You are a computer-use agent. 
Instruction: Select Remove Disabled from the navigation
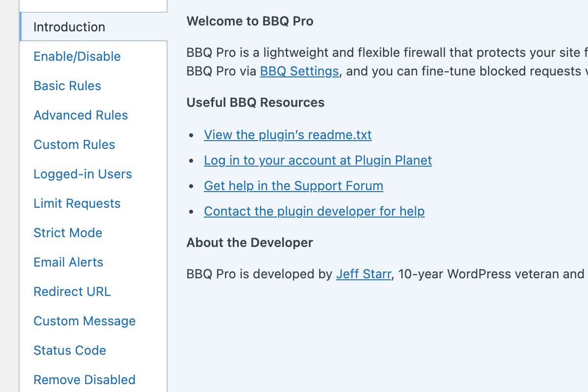click(x=84, y=380)
